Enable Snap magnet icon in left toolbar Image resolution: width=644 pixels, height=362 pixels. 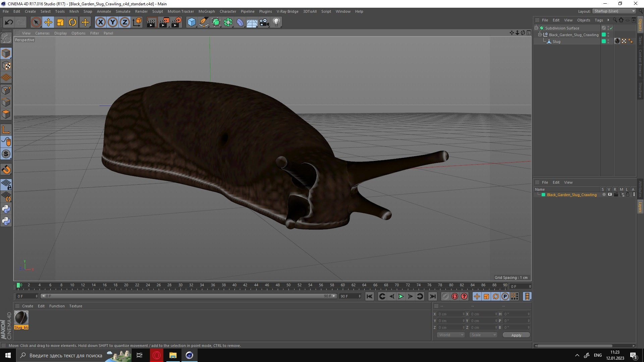[6, 170]
